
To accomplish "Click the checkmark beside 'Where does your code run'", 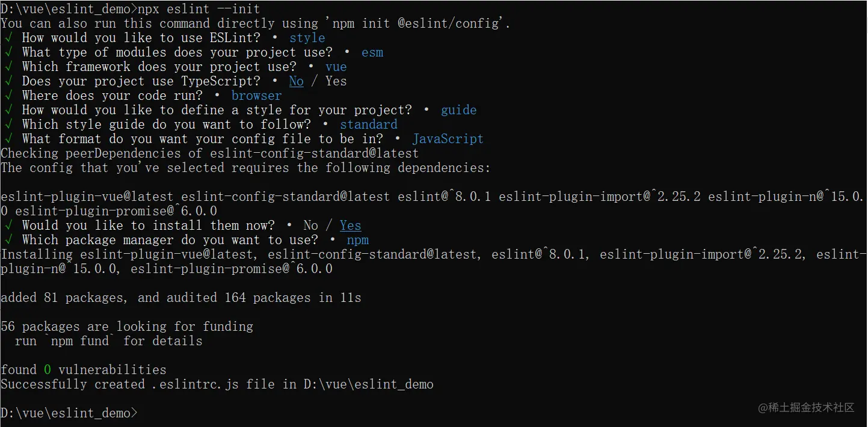I will [8, 96].
